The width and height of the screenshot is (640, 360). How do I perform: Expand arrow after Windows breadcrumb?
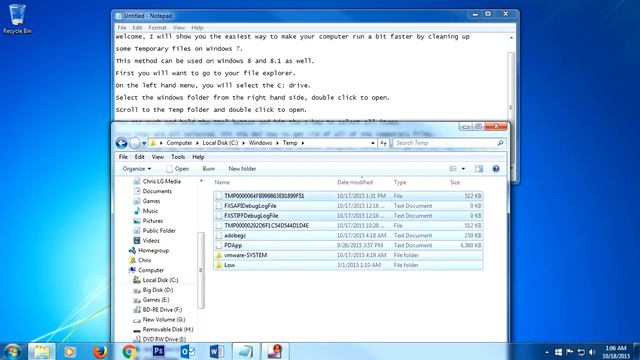pos(278,143)
